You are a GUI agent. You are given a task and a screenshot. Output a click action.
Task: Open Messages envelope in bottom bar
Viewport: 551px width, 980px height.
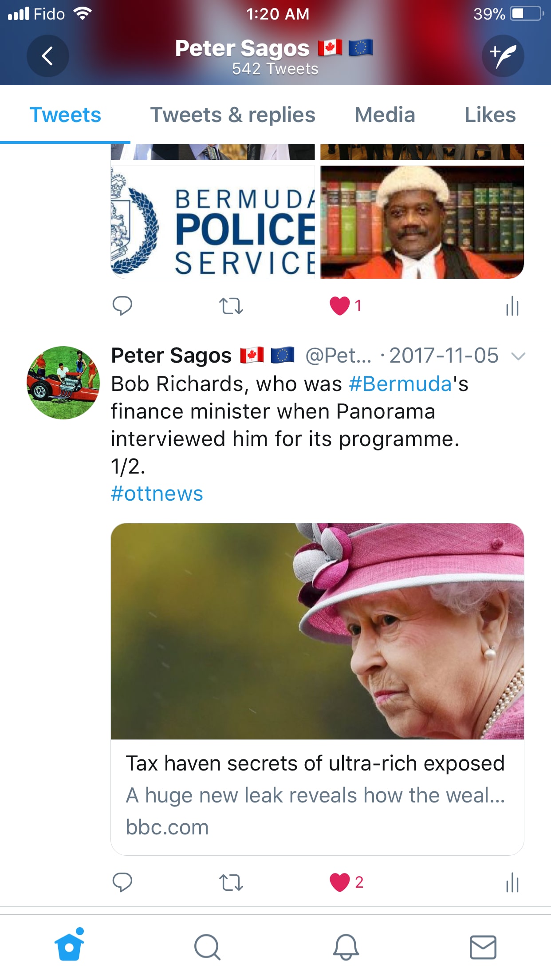click(483, 947)
